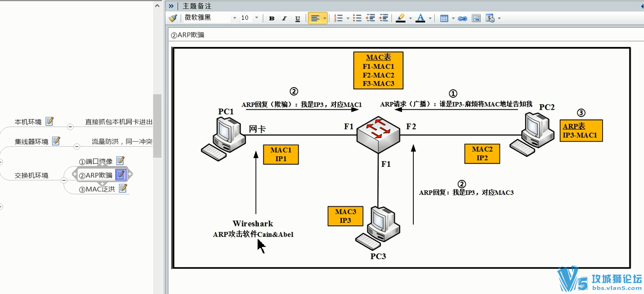The height and width of the screenshot is (294, 644).
Task: Collapse the notes pane with the double chevron
Action: pos(171,6)
